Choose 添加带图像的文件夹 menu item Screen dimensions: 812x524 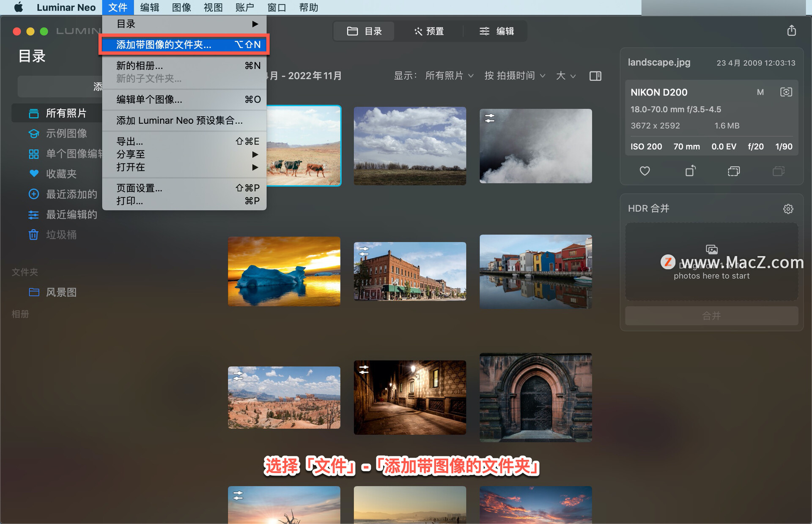[184, 44]
